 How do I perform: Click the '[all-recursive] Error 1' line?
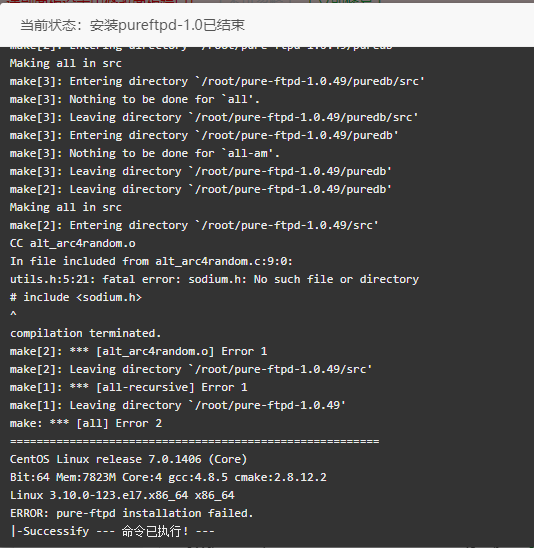point(129,387)
